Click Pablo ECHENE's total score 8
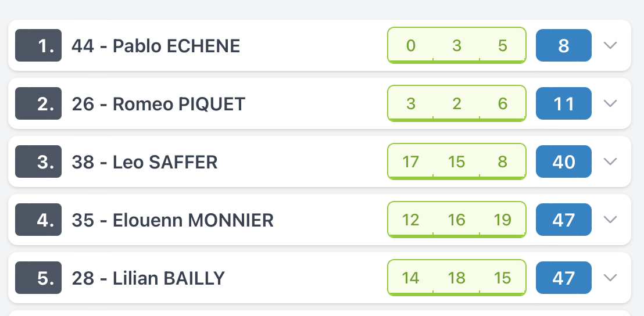The image size is (644, 316). coord(564,45)
